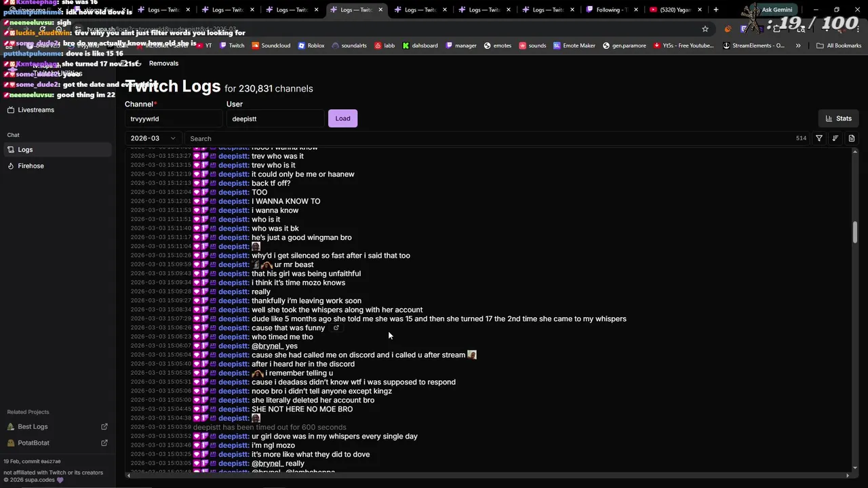The height and width of the screenshot is (488, 868).
Task: Click message 'thankfully i'm leaving work soon'
Action: click(x=306, y=301)
